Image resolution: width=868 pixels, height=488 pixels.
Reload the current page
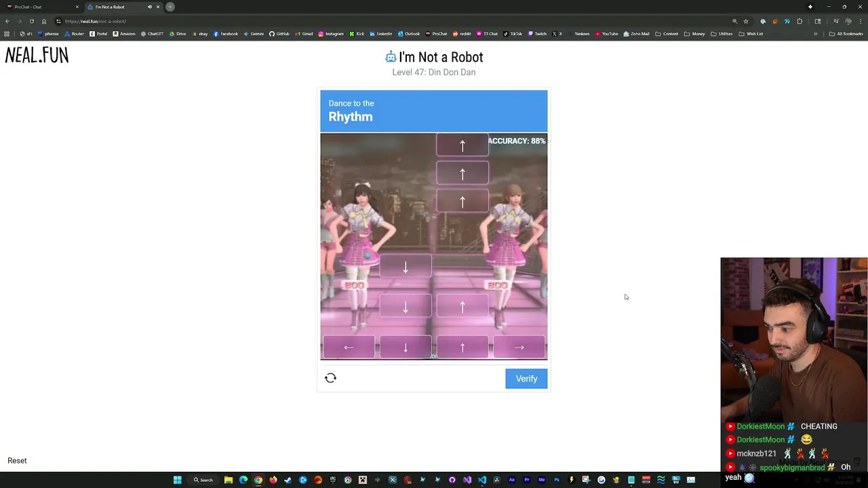pyautogui.click(x=31, y=21)
